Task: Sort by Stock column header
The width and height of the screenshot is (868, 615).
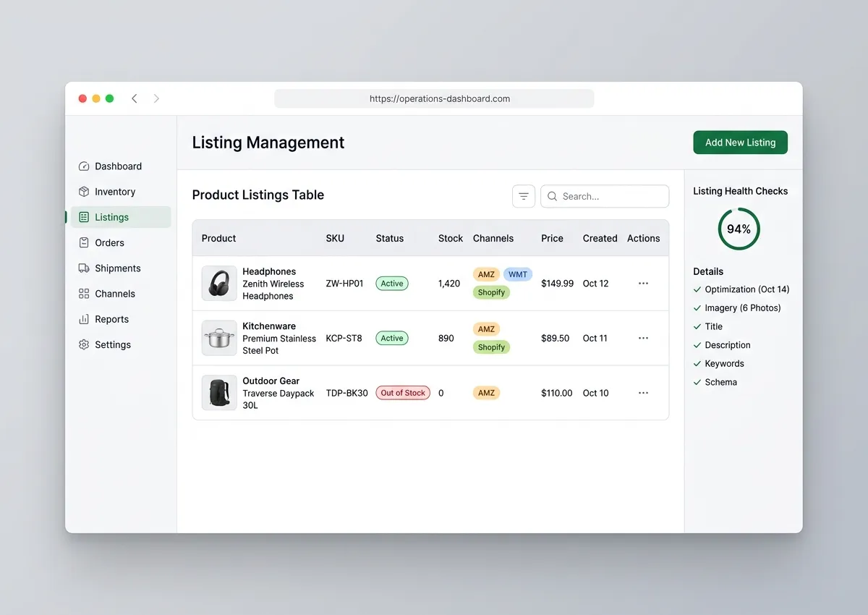Action: (451, 238)
